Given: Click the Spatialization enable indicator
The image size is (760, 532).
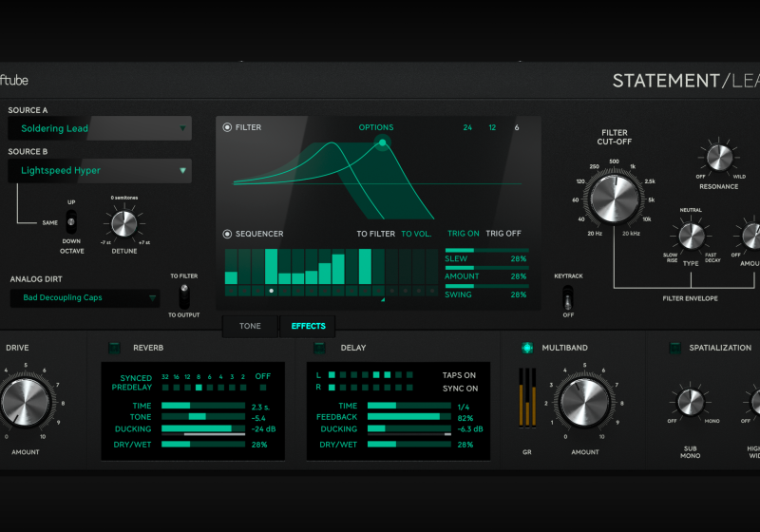Looking at the screenshot, I should tap(675, 348).
